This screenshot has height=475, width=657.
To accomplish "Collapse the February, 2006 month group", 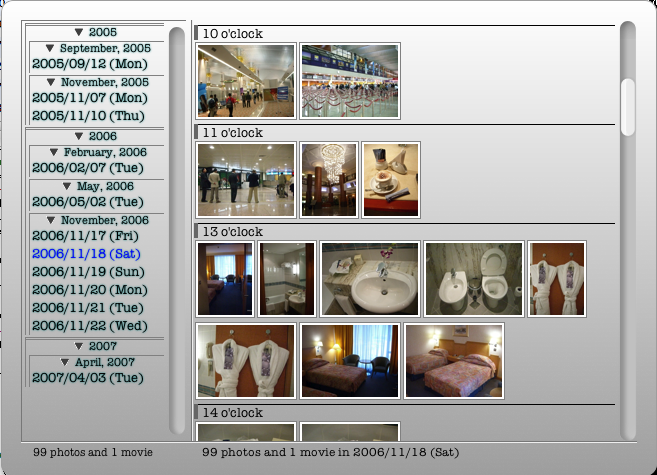I will 54,152.
